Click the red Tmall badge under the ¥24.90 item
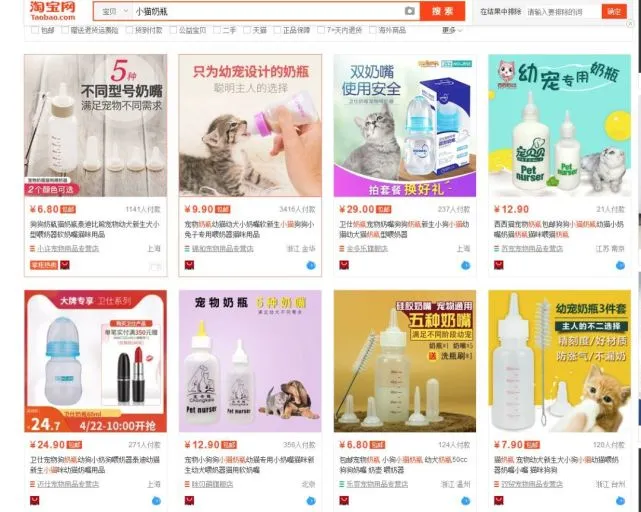The width and height of the screenshot is (641, 512). [x=35, y=501]
